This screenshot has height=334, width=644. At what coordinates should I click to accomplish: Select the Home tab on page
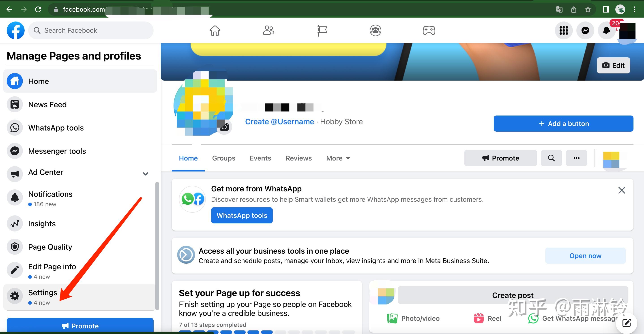(188, 158)
